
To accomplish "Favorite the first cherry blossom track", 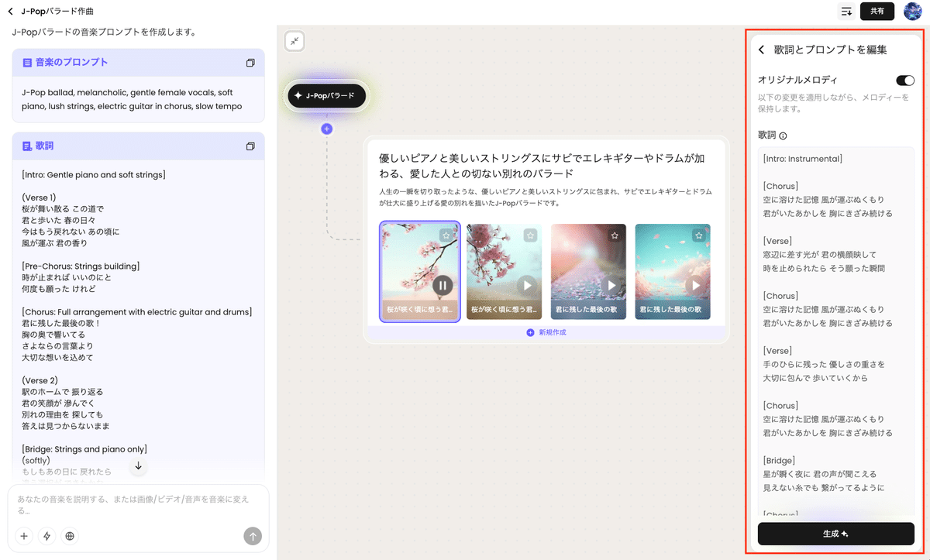I will click(446, 235).
